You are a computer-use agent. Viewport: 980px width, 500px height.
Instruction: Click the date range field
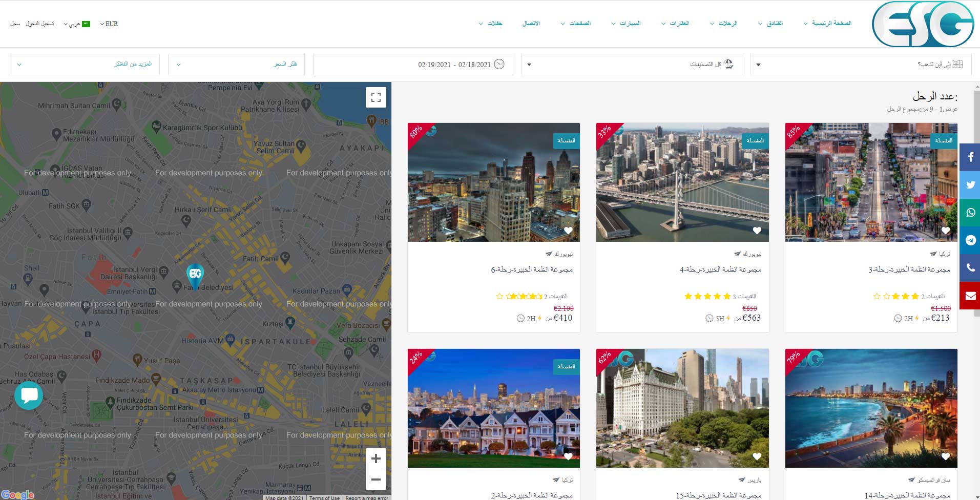(413, 65)
